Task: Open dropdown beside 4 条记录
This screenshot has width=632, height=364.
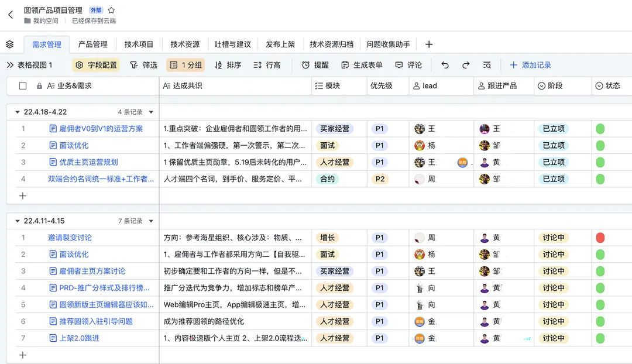Action: (151, 112)
